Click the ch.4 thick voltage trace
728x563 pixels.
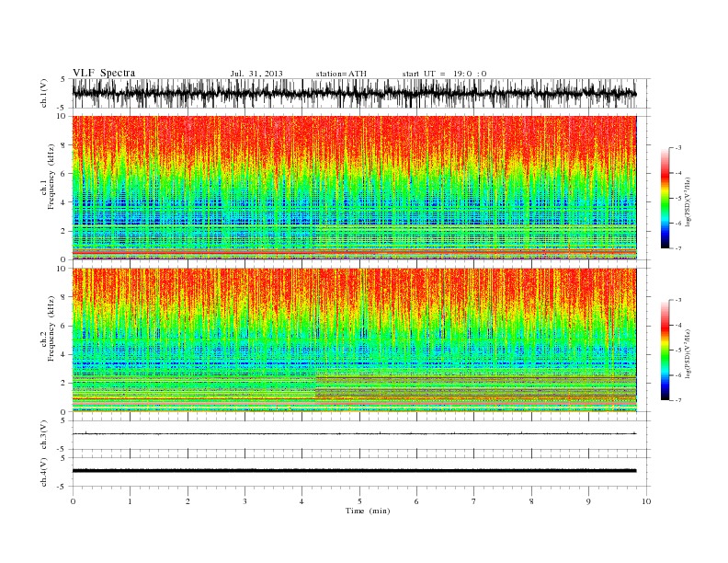point(354,471)
